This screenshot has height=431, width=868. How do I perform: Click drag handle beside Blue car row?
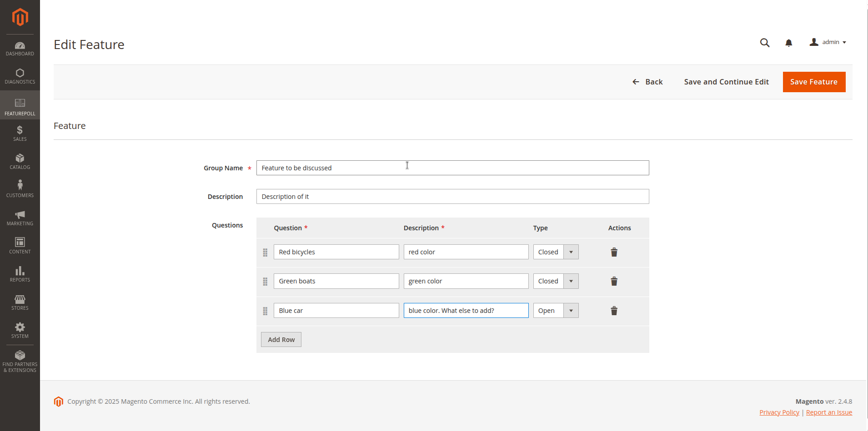pyautogui.click(x=265, y=311)
